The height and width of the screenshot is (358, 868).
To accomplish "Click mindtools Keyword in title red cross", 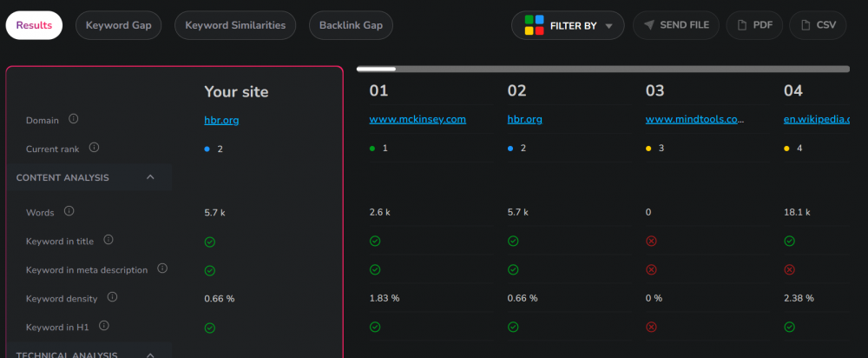I will [x=652, y=241].
